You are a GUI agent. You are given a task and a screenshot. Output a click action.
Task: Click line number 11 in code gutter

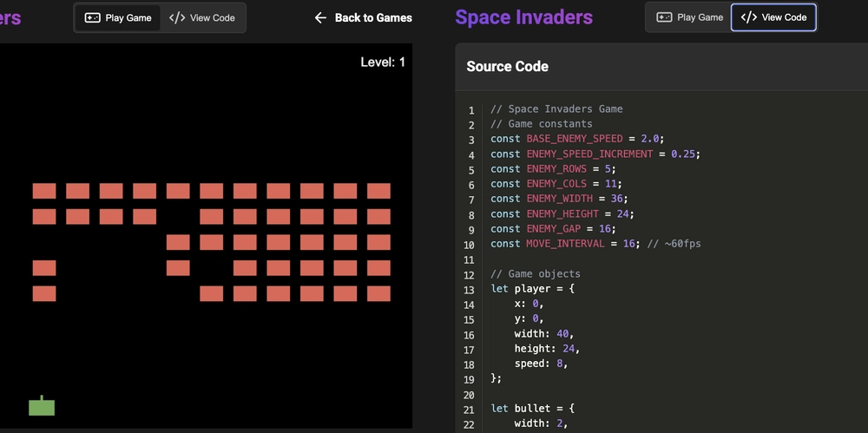[469, 259]
